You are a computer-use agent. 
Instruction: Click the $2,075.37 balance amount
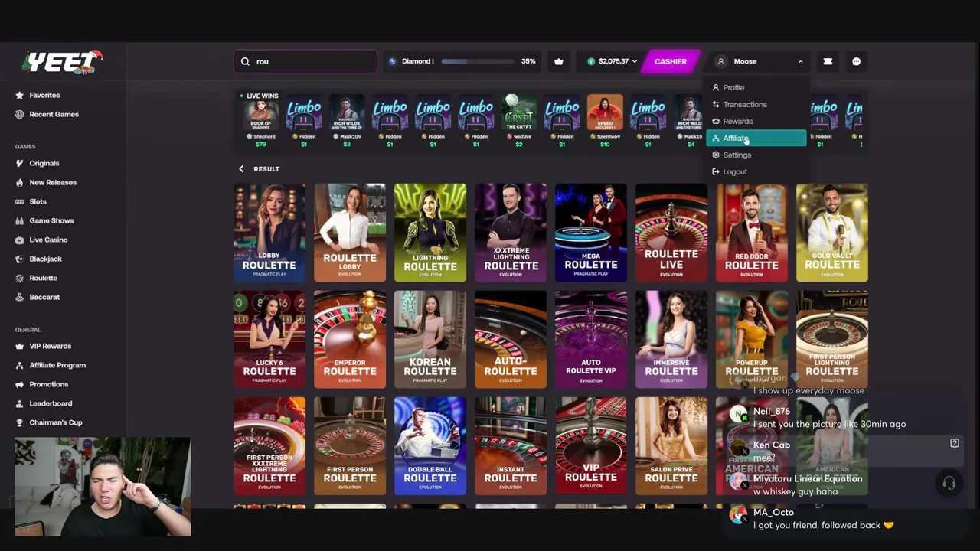(613, 61)
